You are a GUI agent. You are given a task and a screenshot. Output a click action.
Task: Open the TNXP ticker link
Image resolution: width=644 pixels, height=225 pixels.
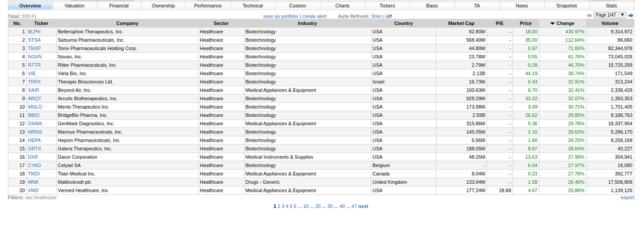coord(34,48)
